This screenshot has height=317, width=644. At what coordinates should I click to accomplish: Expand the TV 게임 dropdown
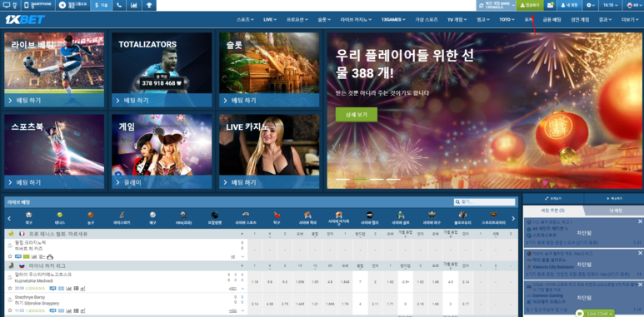[x=457, y=19]
